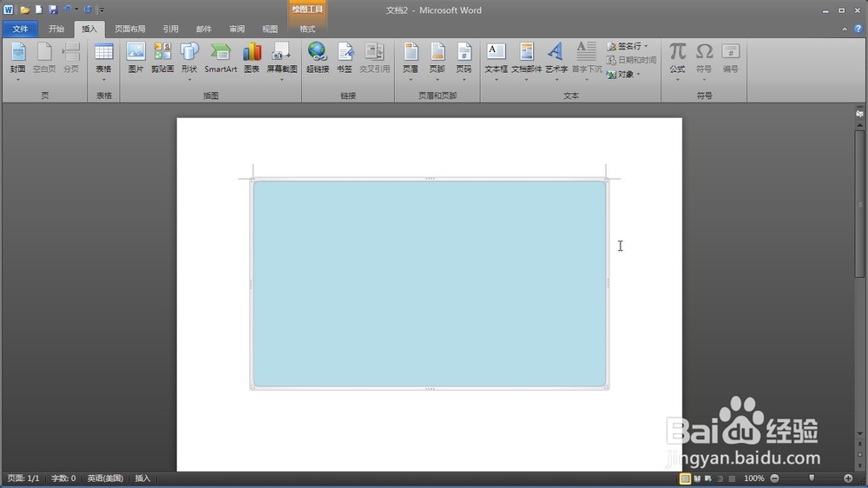Insert a Picture (图片)
This screenshot has height=488, width=868.
coord(135,59)
